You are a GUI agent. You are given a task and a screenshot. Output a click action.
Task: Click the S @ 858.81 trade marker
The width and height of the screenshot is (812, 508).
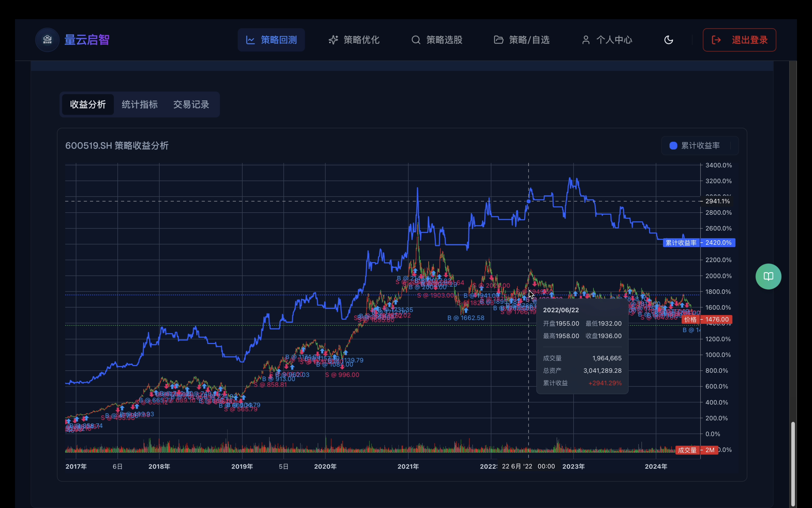point(270,384)
